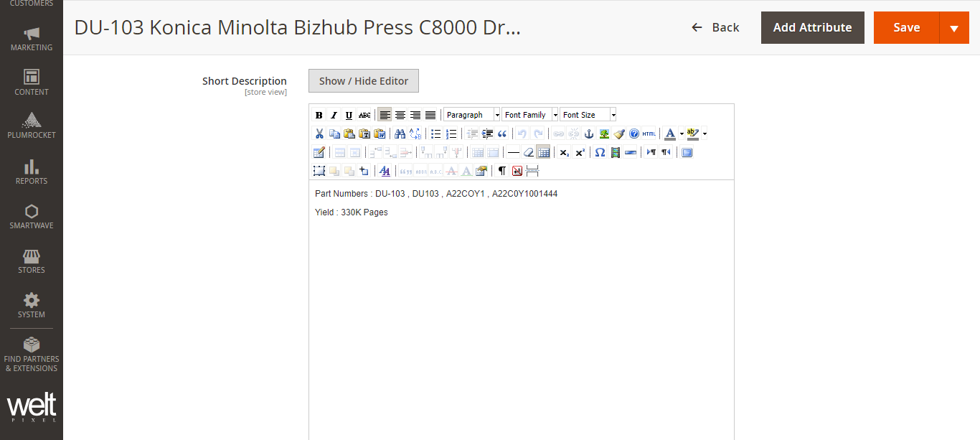Align text left

[x=385, y=115]
